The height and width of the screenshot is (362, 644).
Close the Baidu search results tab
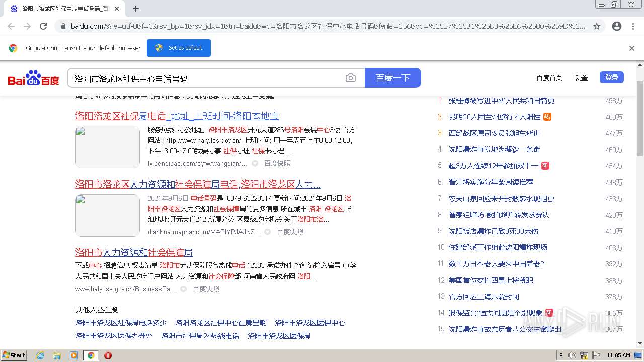117,9
